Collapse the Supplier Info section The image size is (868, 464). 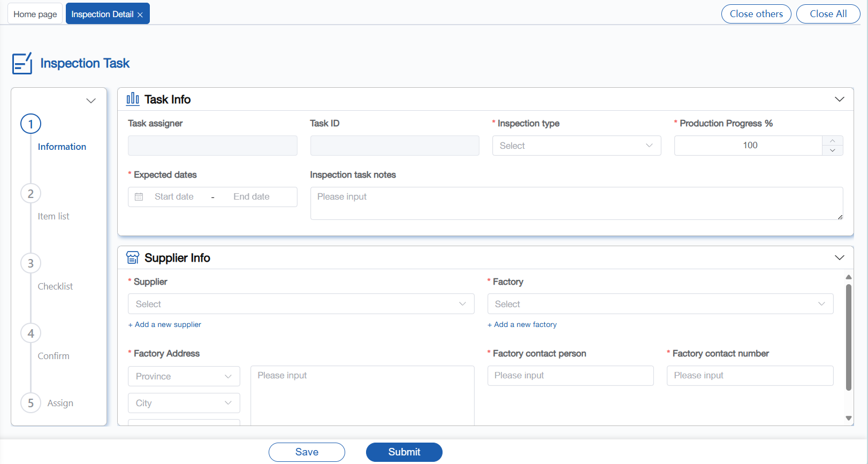pos(840,257)
